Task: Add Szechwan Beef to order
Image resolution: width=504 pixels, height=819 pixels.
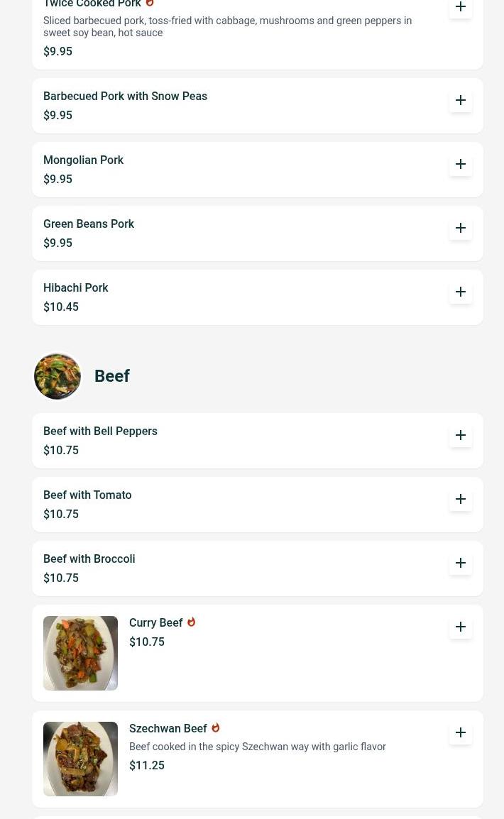Action: [460, 732]
